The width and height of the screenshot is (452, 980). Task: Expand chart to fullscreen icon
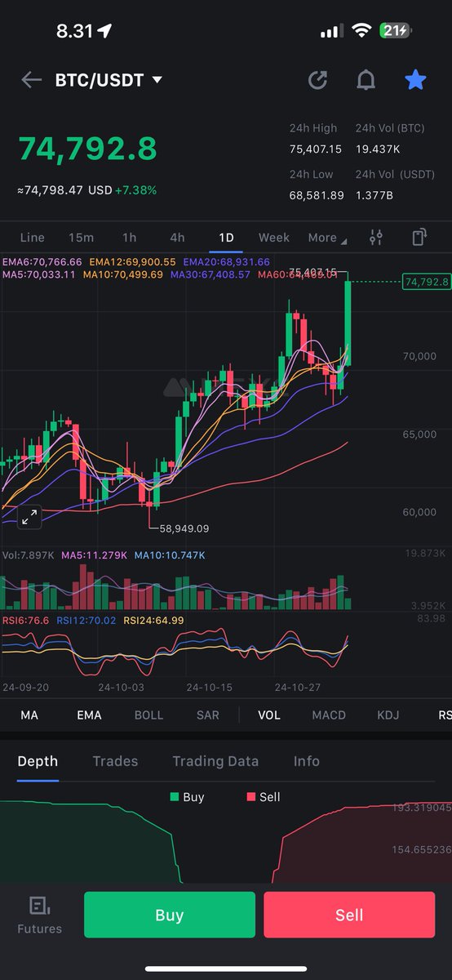[x=29, y=516]
